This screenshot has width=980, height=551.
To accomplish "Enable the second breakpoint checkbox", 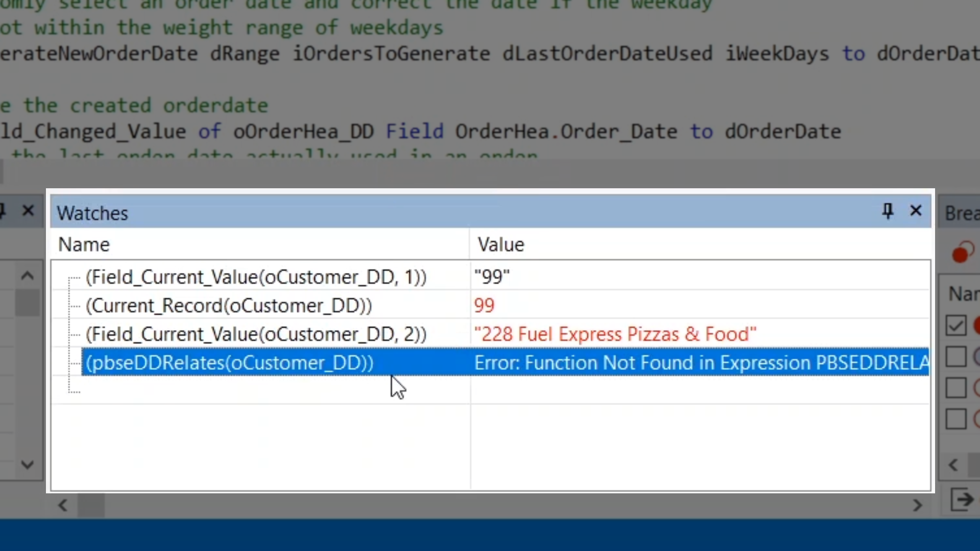I will point(955,357).
